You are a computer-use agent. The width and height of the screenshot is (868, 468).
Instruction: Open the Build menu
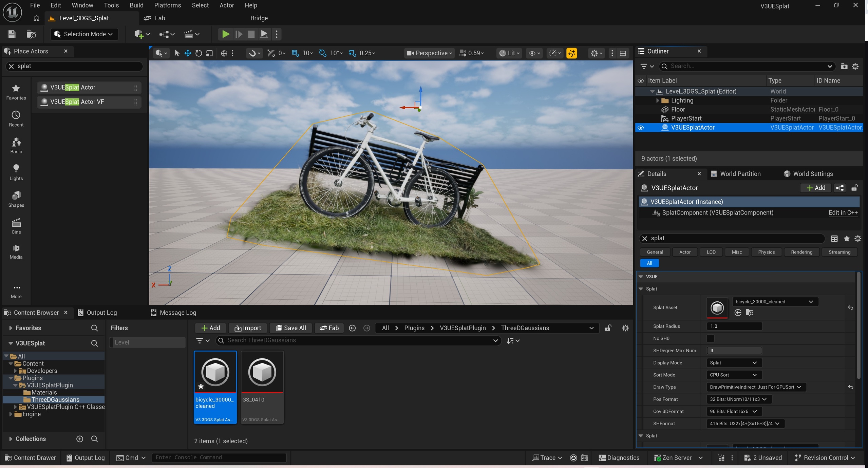[x=136, y=5]
